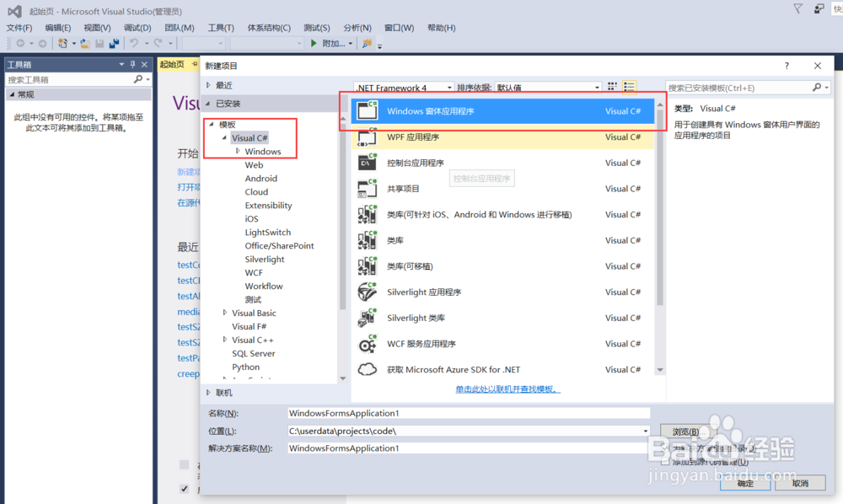The width and height of the screenshot is (843, 504).
Task: Collapse the 常规 toolbox group
Action: (12, 94)
